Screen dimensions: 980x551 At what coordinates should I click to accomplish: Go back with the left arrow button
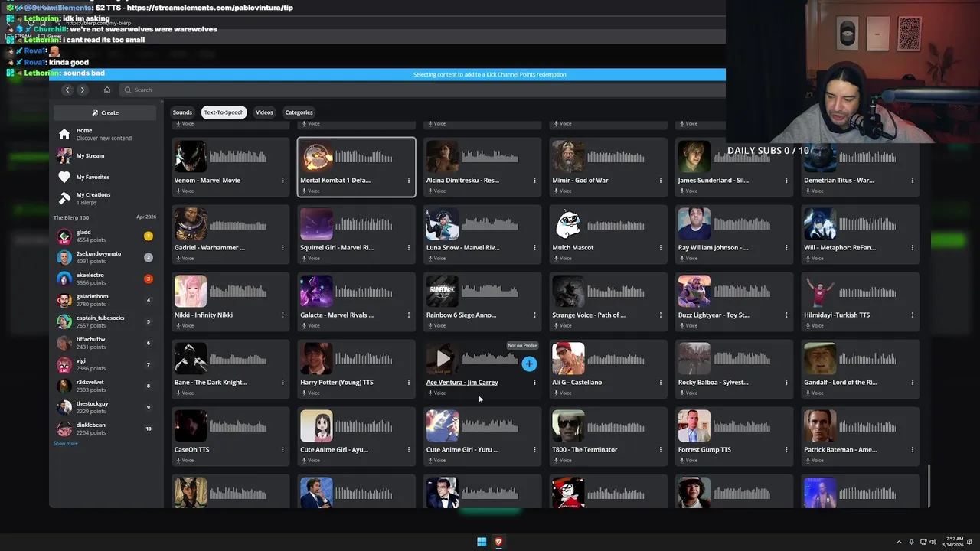pyautogui.click(x=67, y=90)
